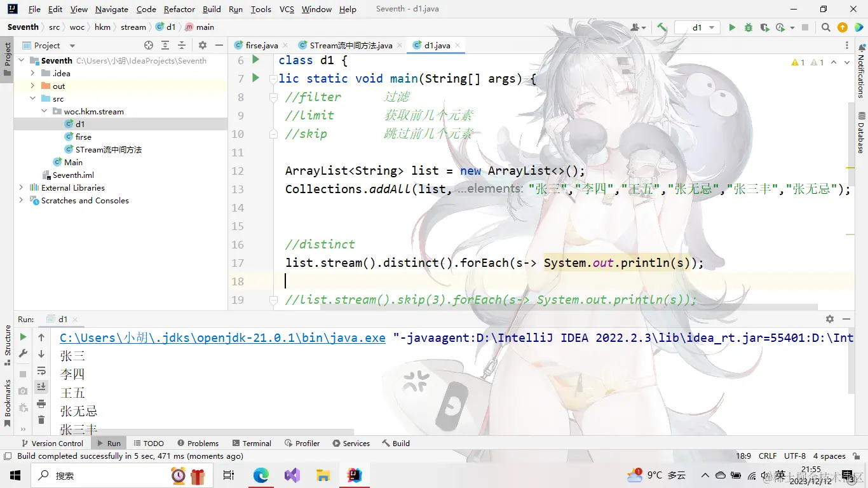The image size is (868, 488).
Task: Build the project with the hammer icon
Action: 661,27
